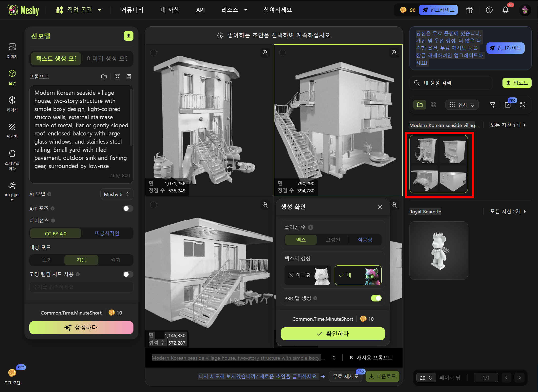Switch to image generation mode tab
This screenshot has height=392, width=538.
pos(107,59)
